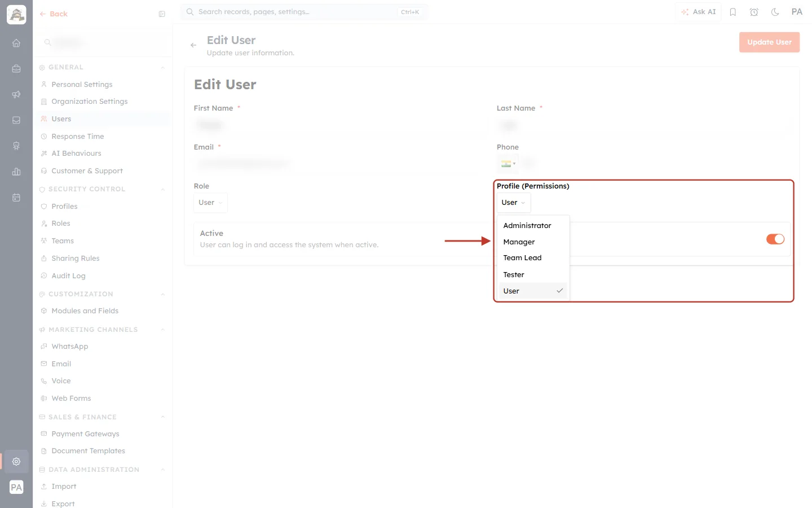This screenshot has width=812, height=508.
Task: Click the app logo at top left
Action: tap(16, 15)
